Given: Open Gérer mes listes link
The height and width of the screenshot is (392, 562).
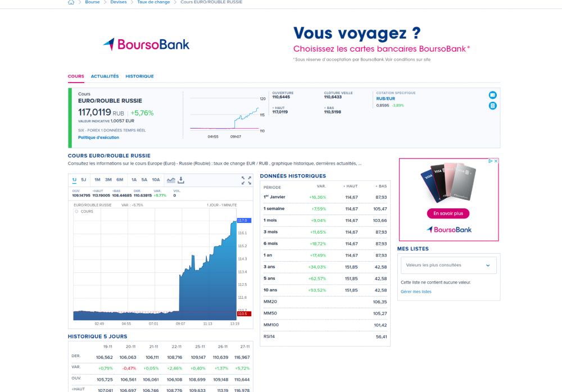Looking at the screenshot, I should pyautogui.click(x=416, y=291).
